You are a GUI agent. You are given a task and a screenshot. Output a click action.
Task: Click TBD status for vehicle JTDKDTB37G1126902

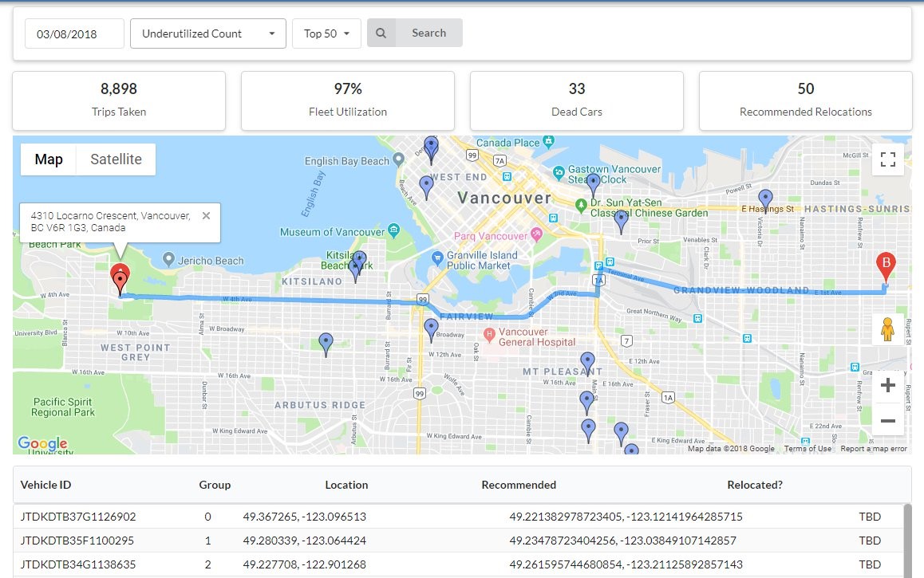[870, 517]
